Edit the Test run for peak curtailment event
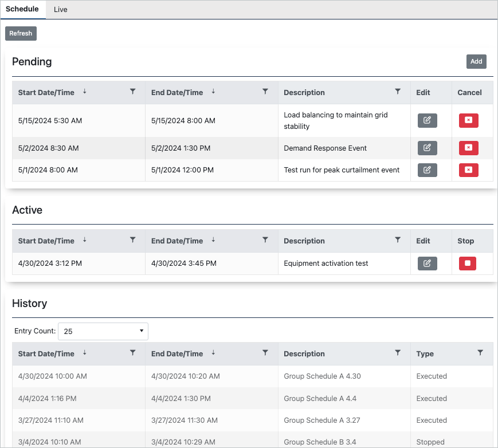498x448 pixels. coord(427,170)
